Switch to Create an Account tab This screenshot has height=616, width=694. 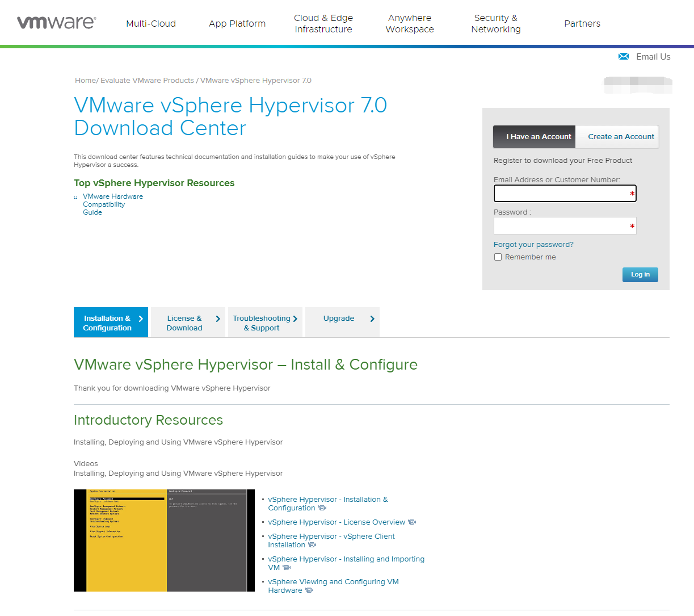click(620, 137)
